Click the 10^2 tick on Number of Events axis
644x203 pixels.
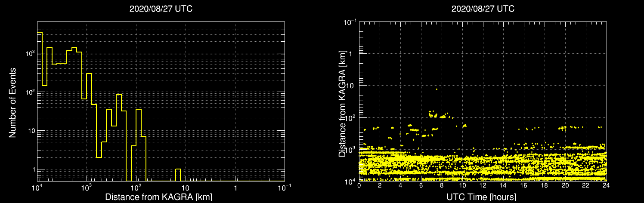click(29, 92)
